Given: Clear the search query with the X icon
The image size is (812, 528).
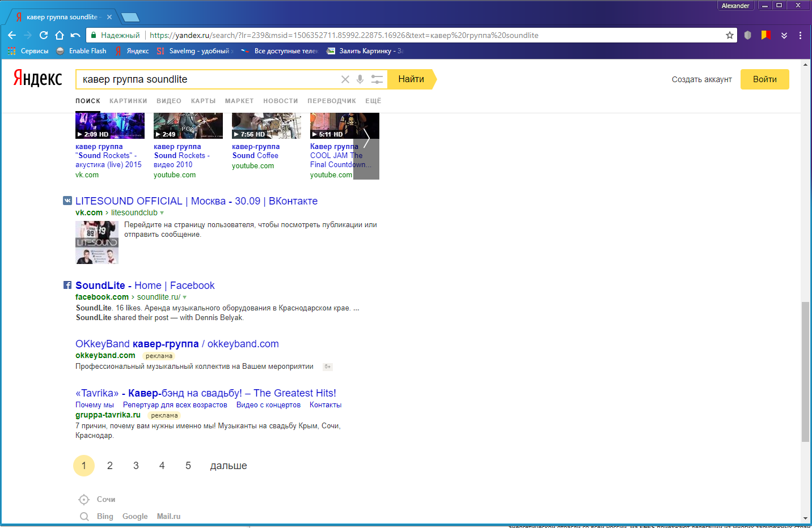Looking at the screenshot, I should pyautogui.click(x=345, y=79).
